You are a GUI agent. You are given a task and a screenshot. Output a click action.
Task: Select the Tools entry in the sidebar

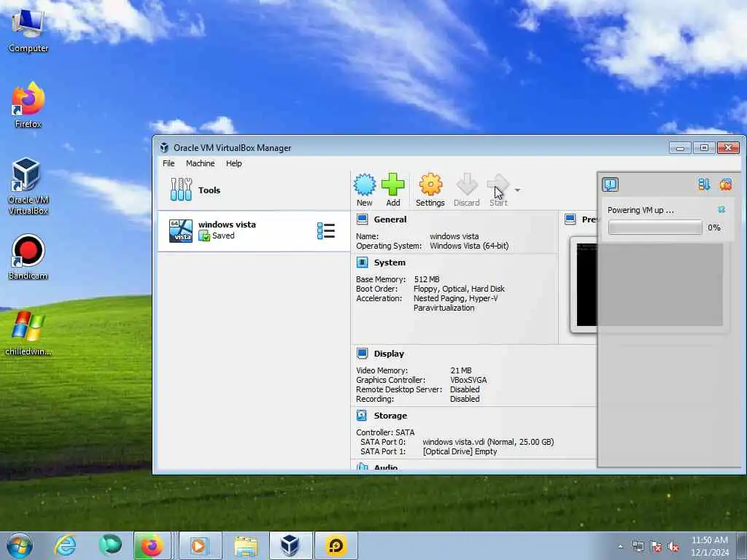(254, 190)
